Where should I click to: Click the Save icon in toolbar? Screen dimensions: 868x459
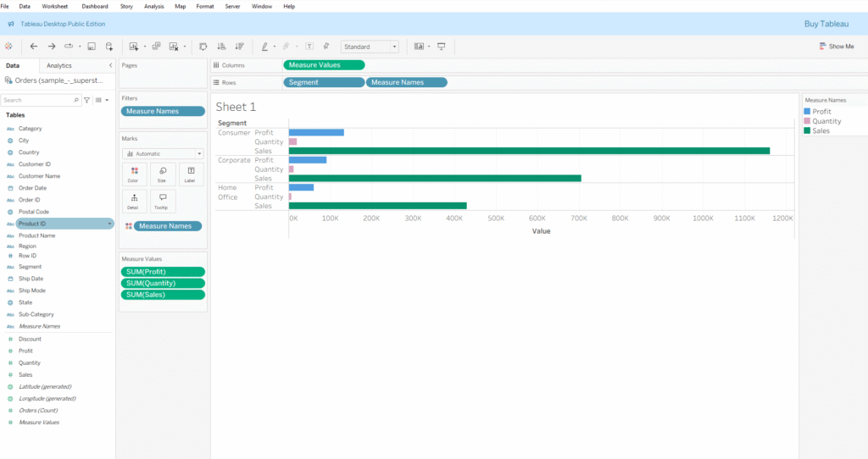pos(92,47)
